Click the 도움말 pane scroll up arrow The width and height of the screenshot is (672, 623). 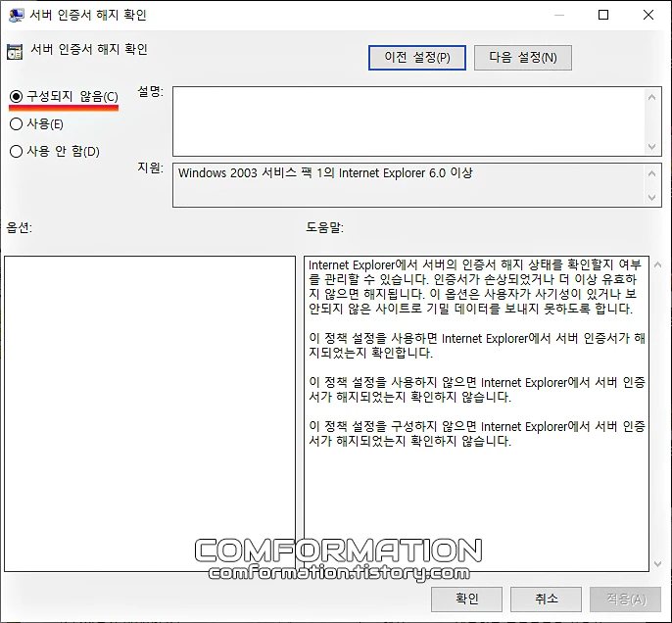point(658,264)
